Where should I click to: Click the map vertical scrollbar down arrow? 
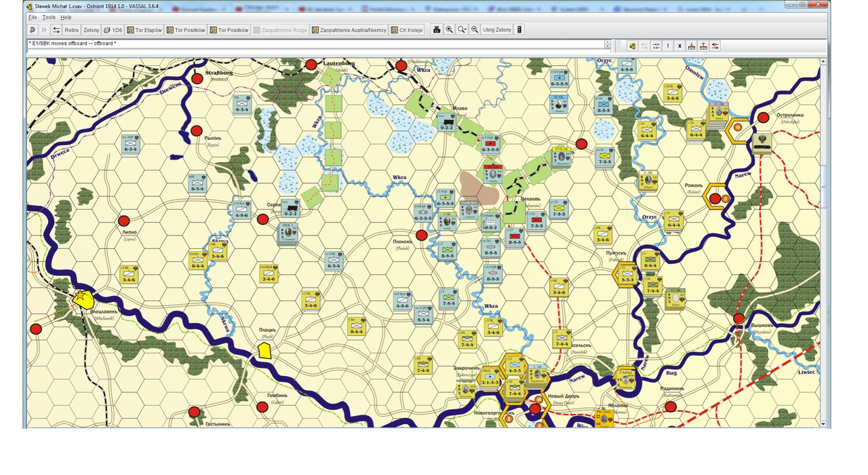[824, 423]
